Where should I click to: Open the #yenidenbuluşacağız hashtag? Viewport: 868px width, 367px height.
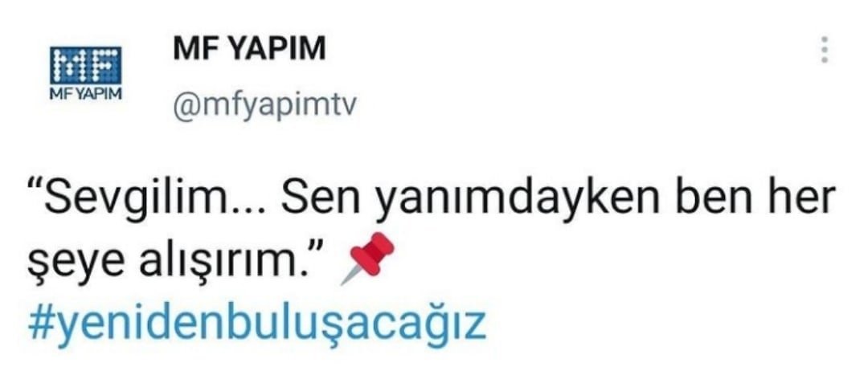(x=257, y=325)
